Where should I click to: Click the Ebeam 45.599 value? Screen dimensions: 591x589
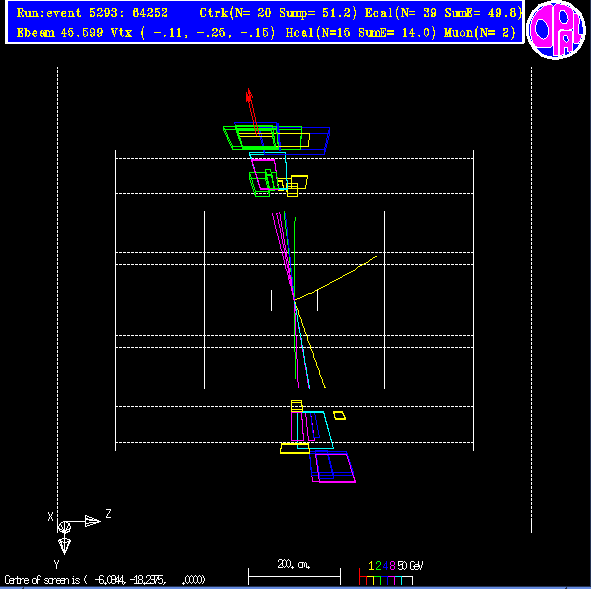[60, 33]
